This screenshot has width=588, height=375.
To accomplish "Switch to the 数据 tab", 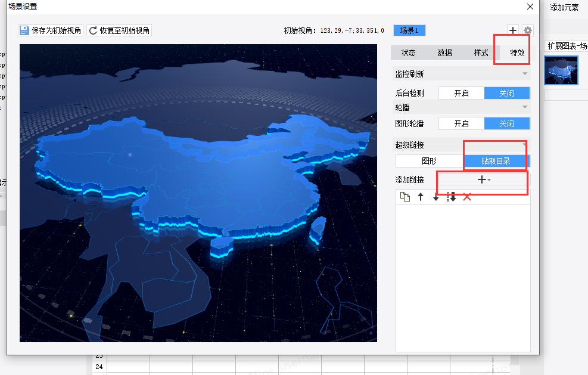I will coord(445,52).
